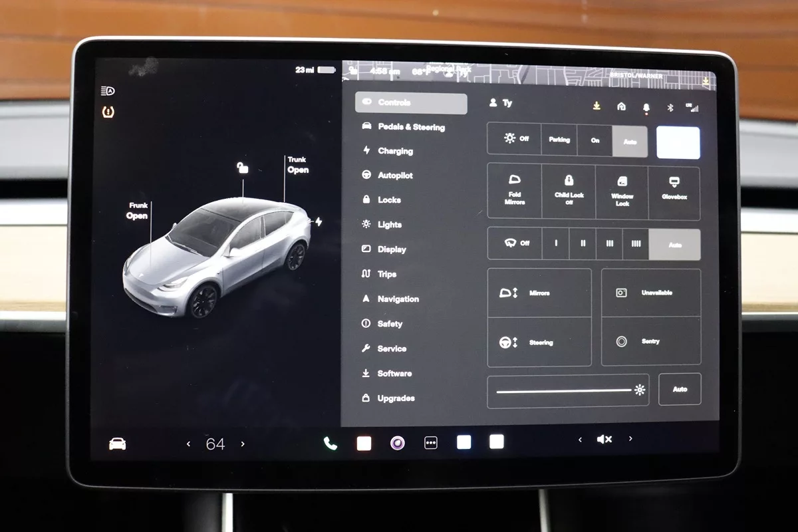Increase cabin temperature with right arrow
Screen dimensions: 798x532
[x=243, y=444]
